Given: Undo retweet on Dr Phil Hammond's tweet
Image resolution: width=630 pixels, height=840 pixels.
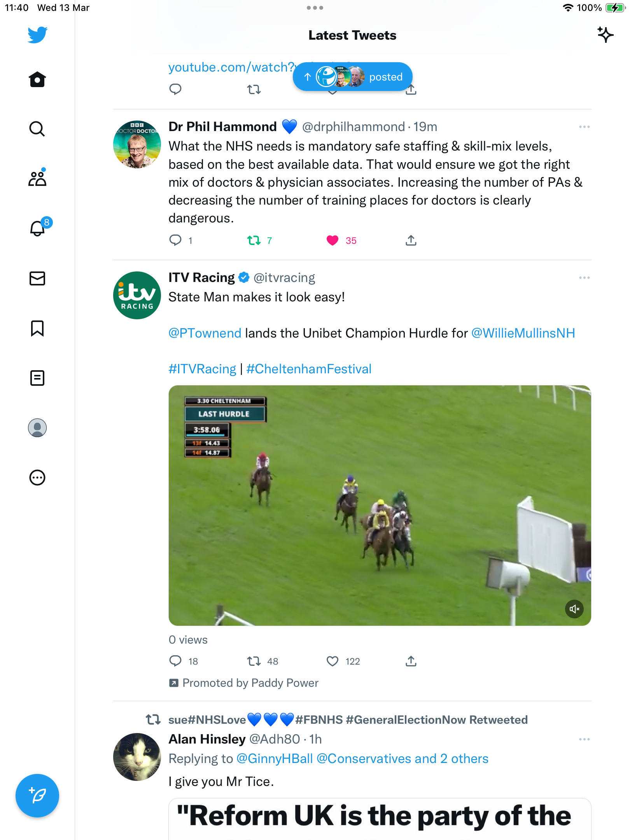Looking at the screenshot, I should pos(254,241).
